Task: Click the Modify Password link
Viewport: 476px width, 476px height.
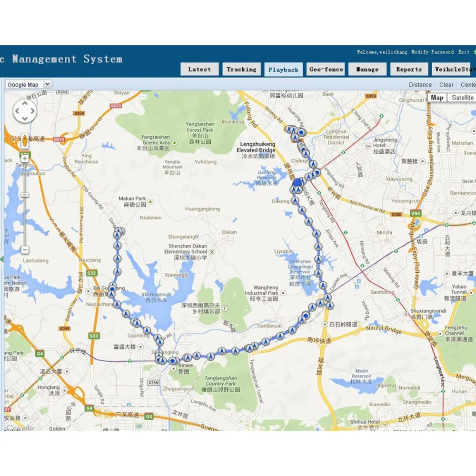Action: 432,52
